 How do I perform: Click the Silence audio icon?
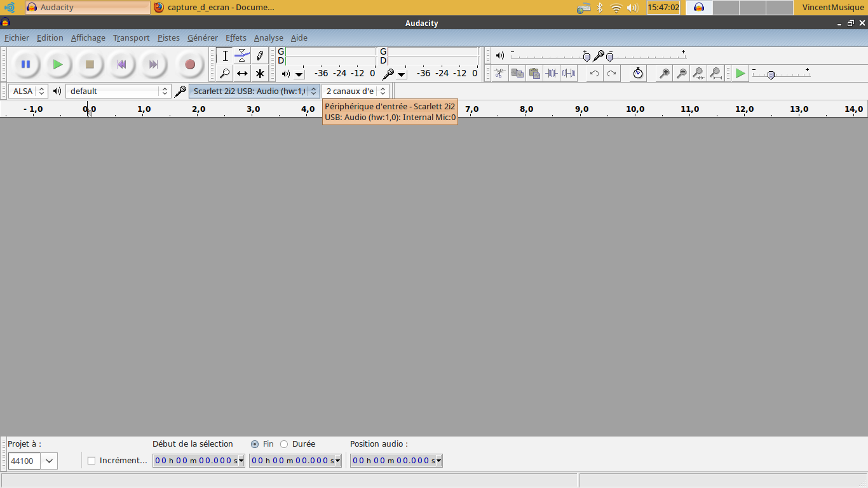[569, 73]
